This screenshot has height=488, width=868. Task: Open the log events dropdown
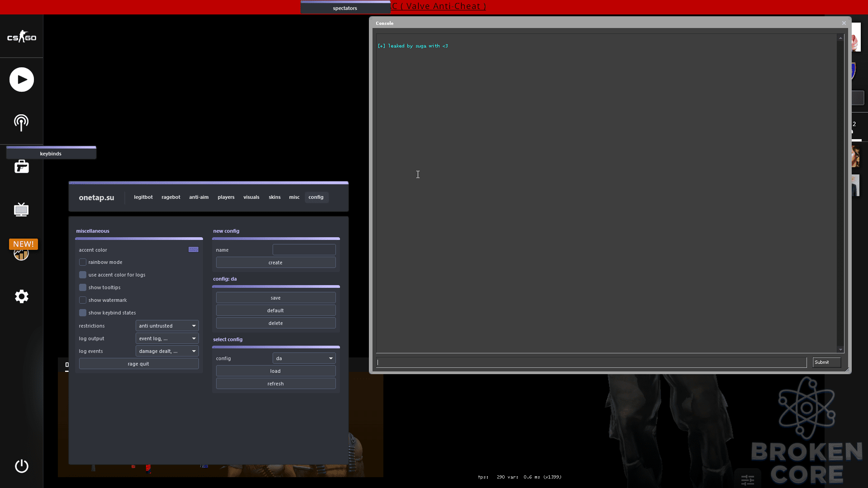[x=167, y=351]
